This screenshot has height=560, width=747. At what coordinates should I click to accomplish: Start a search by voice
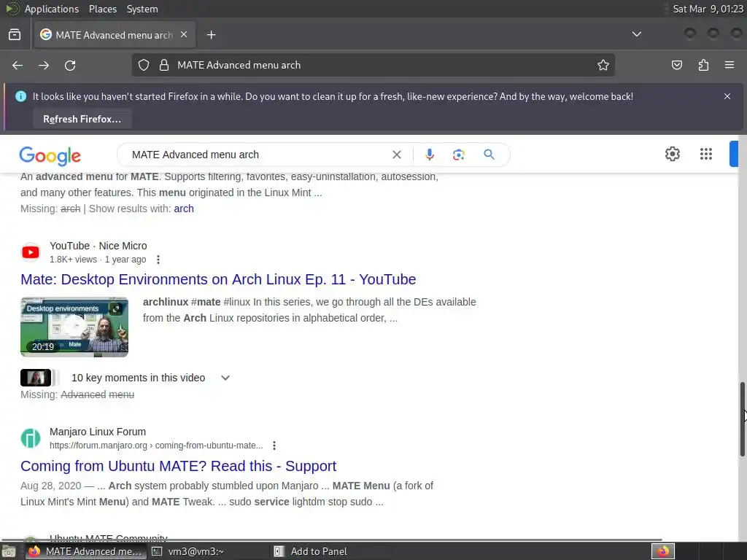point(429,155)
